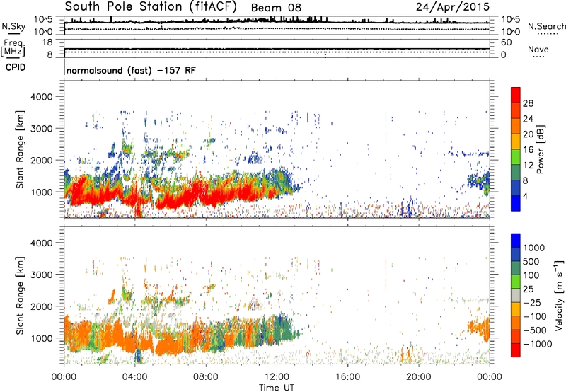The image size is (566, 392).
Task: Select the "N.Search" legend label
Action: (546, 26)
